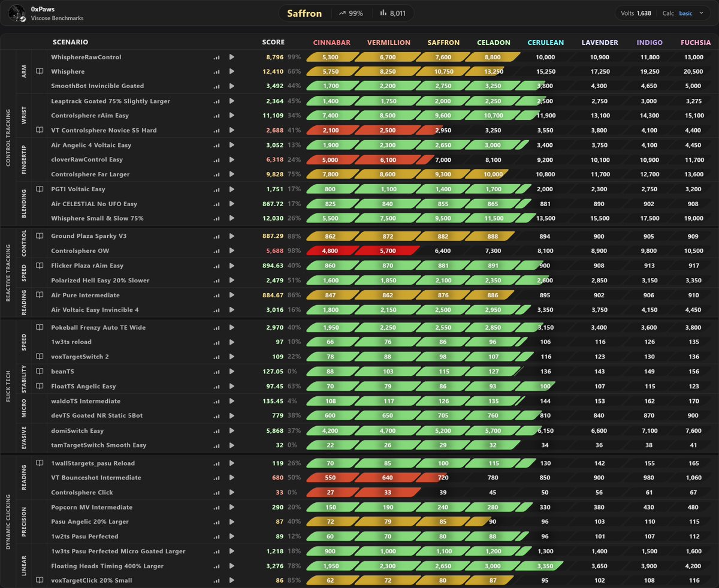Image resolution: width=719 pixels, height=588 pixels.
Task: Open the book icon beside Flicker Plaza rAim Easy
Action: [40, 266]
